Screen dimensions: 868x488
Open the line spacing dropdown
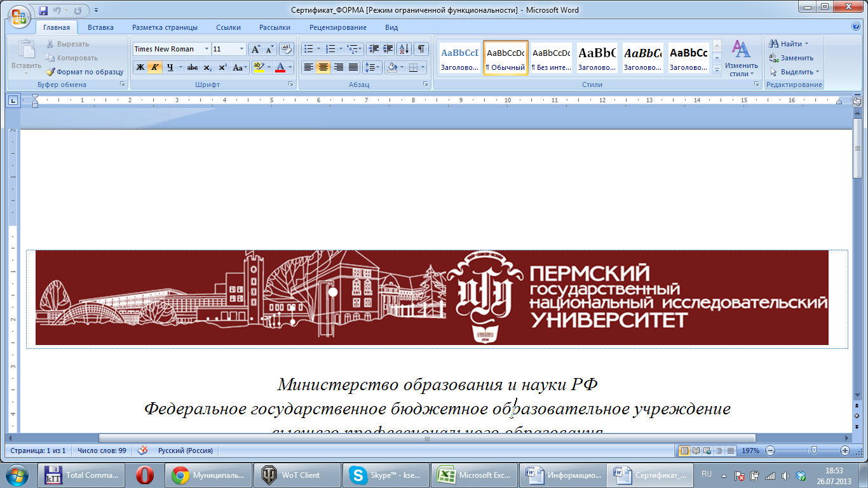tap(372, 67)
